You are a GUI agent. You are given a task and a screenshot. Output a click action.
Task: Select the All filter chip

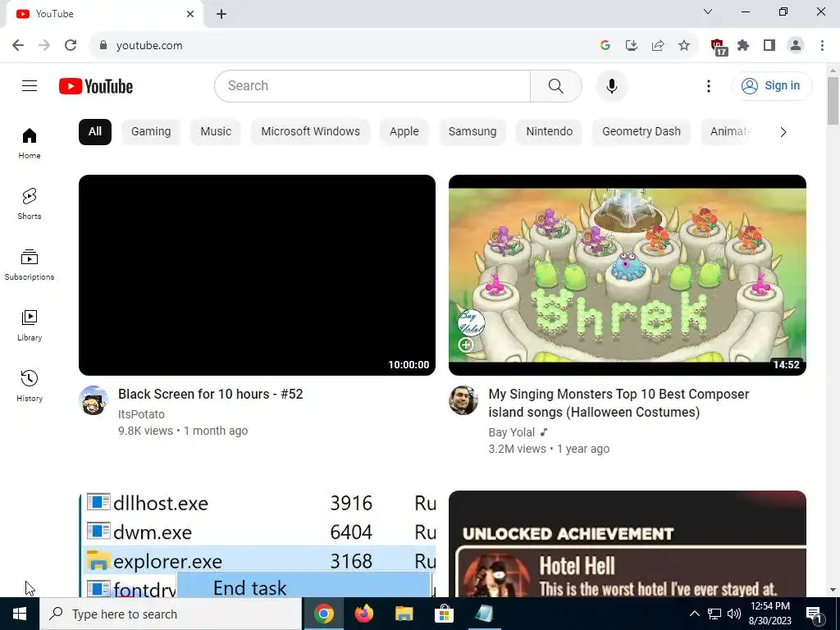click(95, 132)
